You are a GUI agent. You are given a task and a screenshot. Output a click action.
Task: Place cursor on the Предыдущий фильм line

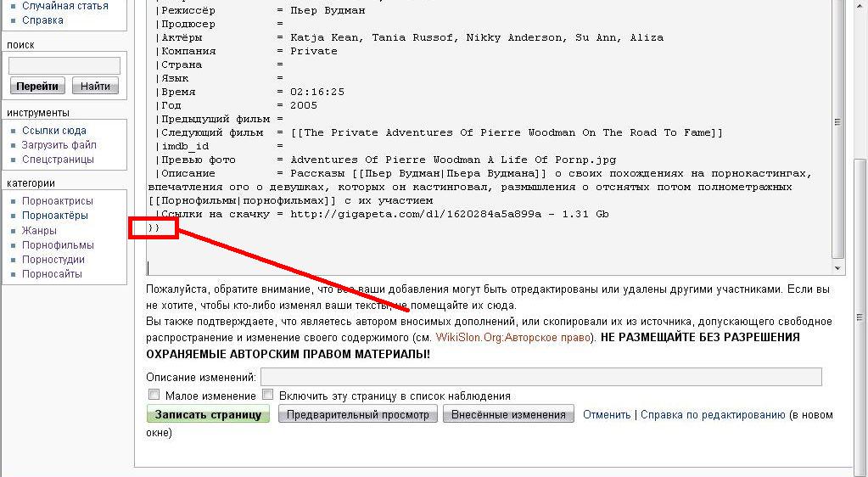coord(220,119)
